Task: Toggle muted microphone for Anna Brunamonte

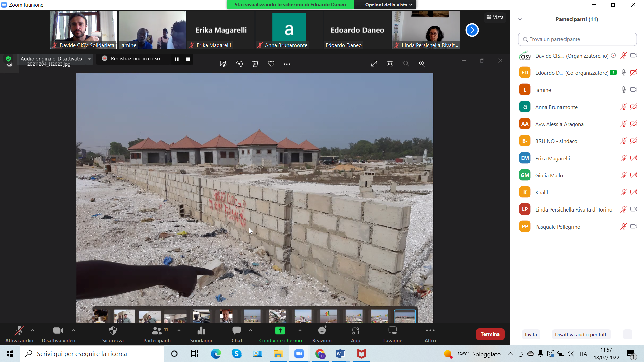Action: (623, 107)
